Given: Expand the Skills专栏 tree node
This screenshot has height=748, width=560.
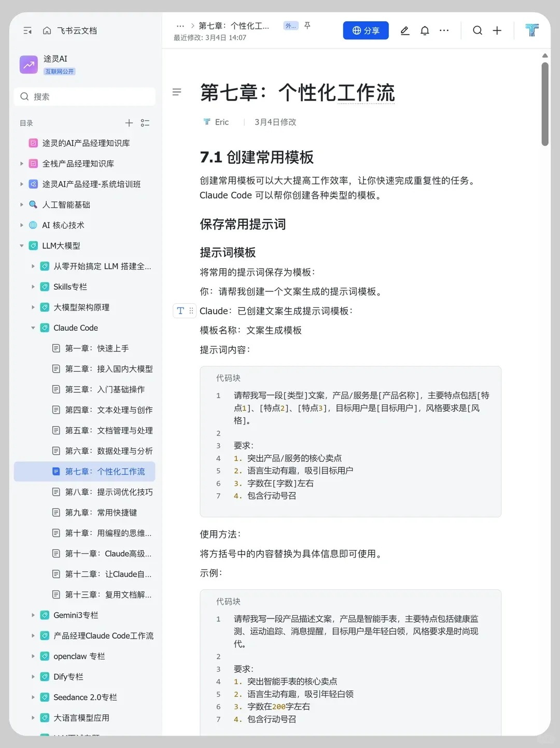Looking at the screenshot, I should point(33,287).
